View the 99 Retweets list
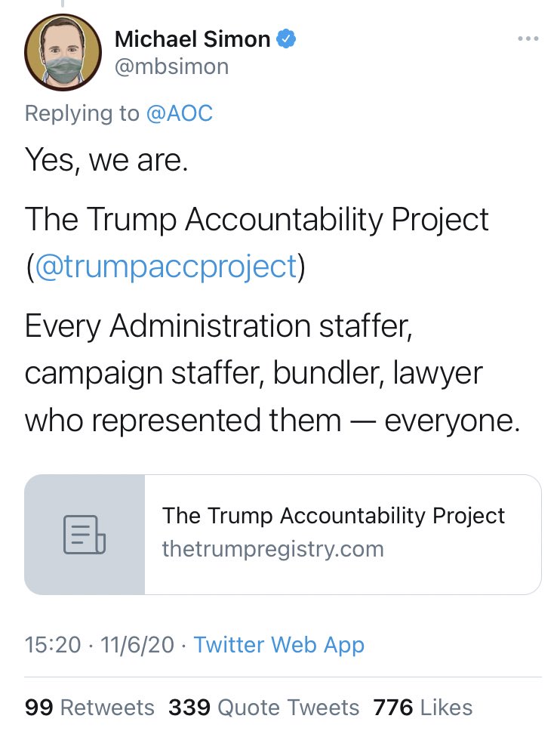Viewport: 560px width, 731px height. [x=89, y=707]
